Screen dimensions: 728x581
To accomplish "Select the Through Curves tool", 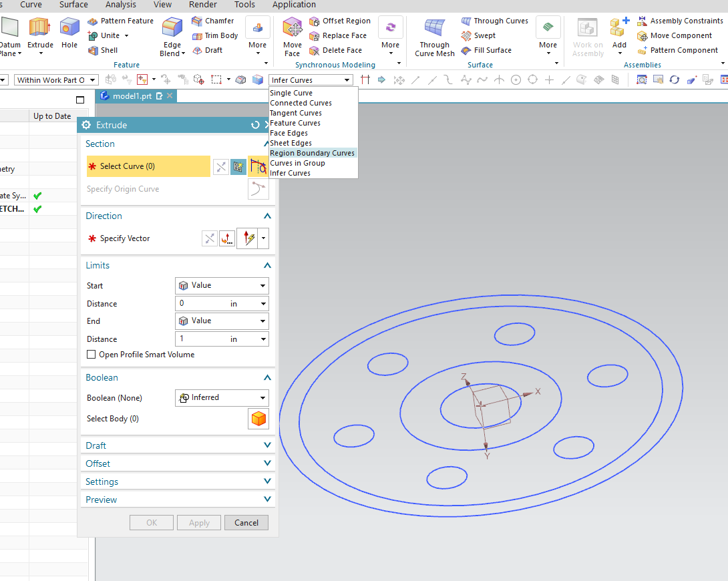I will coord(494,21).
